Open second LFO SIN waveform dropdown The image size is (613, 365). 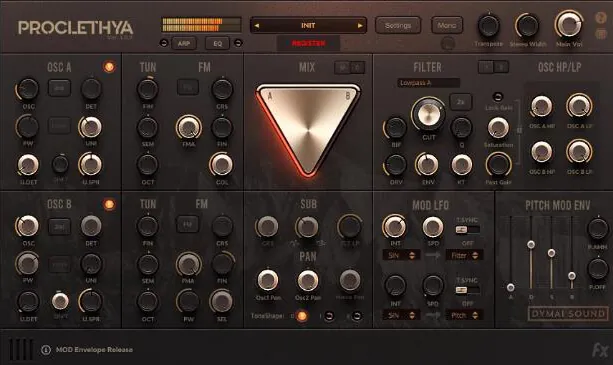click(401, 315)
